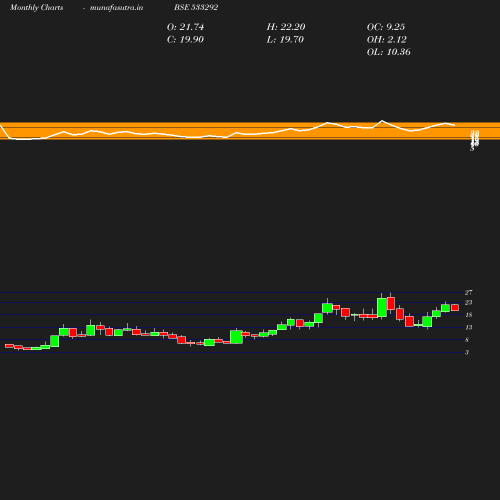Viewport: 500px width, 500px height.
Task: Click the 'Monthly Charts' title text
Action: coord(36,8)
